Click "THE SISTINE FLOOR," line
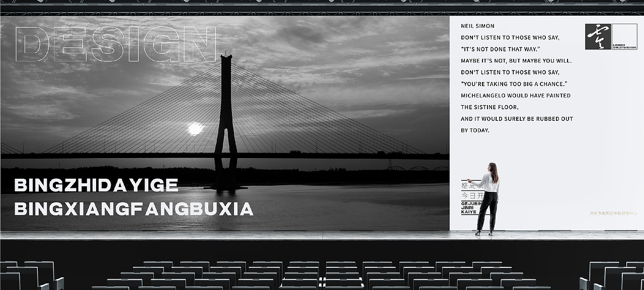Viewport: 644px width, 290px height. point(490,107)
